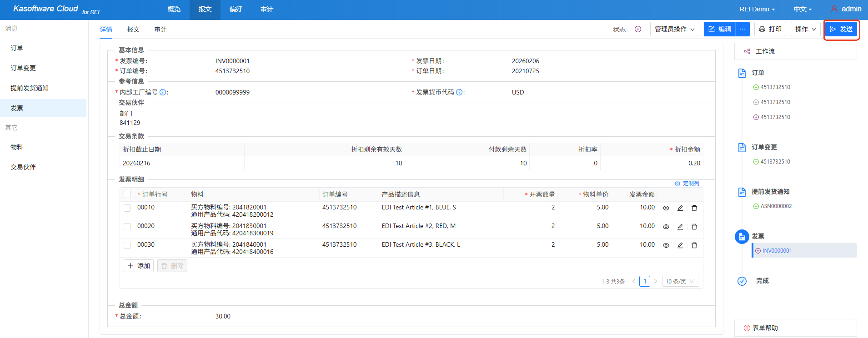Click the ellipsis button next to 编辑
This screenshot has height=338, width=868.
pyautogui.click(x=743, y=29)
